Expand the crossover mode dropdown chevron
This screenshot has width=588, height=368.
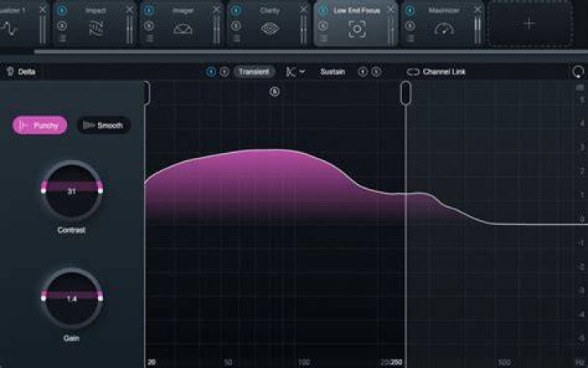(302, 72)
